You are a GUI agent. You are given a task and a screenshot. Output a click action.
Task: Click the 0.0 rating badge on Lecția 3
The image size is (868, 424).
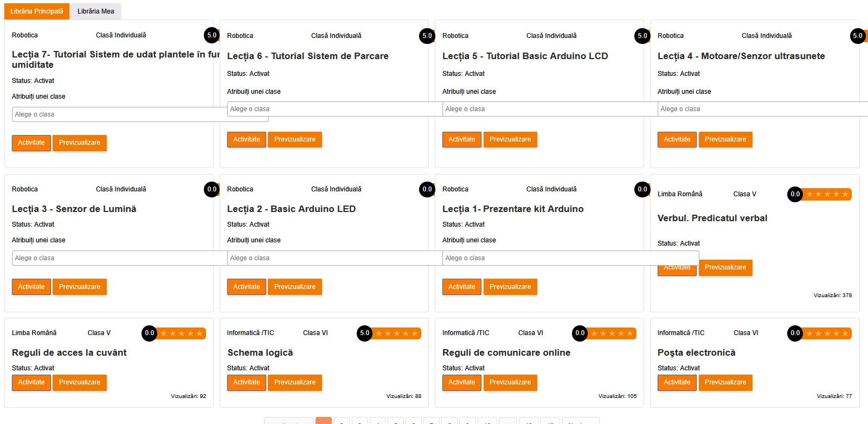[211, 189]
